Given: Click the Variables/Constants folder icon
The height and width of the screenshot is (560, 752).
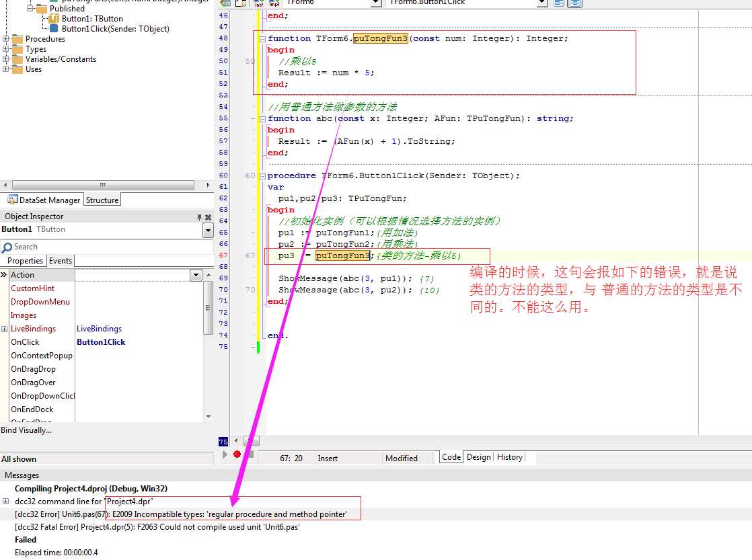Looking at the screenshot, I should [17, 59].
